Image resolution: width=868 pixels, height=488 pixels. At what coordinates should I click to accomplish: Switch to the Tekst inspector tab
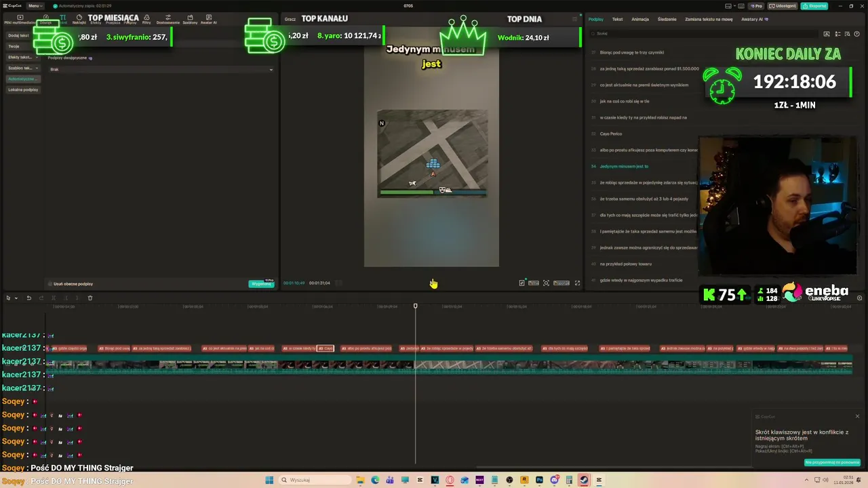[x=617, y=19]
